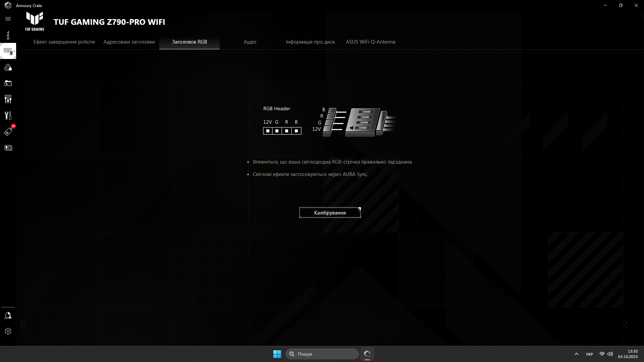
Task: Open the News icon in the sidebar
Action: pyautogui.click(x=8, y=148)
